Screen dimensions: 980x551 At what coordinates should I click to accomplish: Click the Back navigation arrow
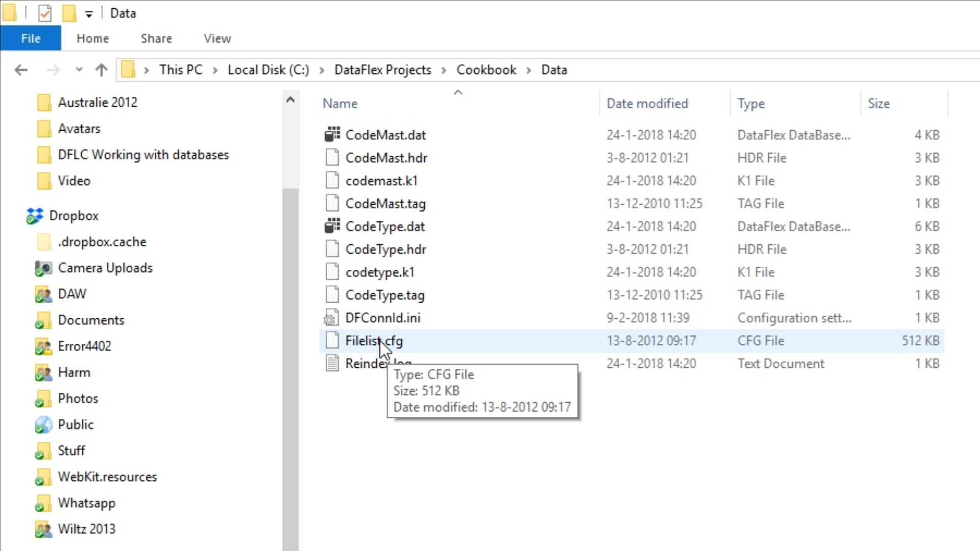click(21, 70)
